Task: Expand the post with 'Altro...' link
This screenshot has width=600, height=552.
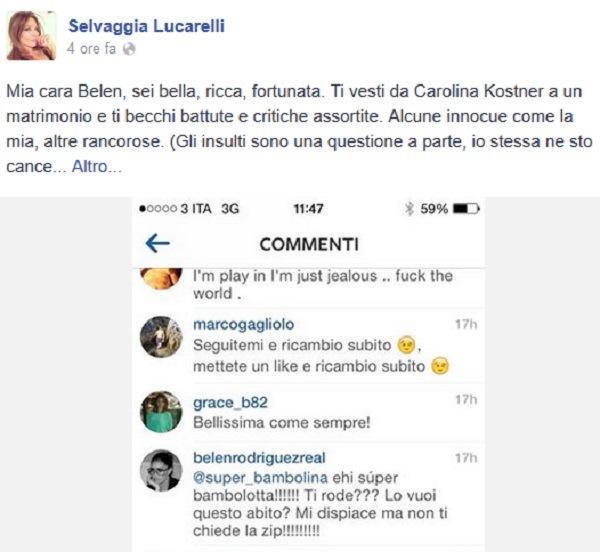Action: click(x=97, y=167)
